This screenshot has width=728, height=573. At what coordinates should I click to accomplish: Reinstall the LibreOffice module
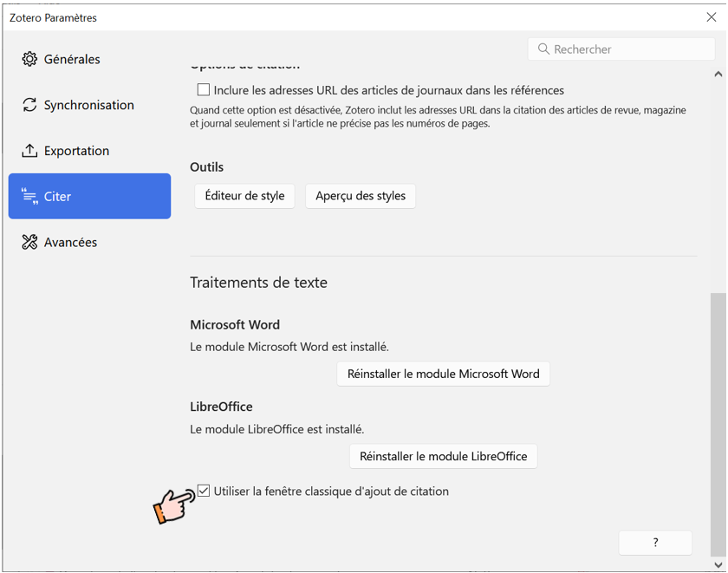[444, 457]
